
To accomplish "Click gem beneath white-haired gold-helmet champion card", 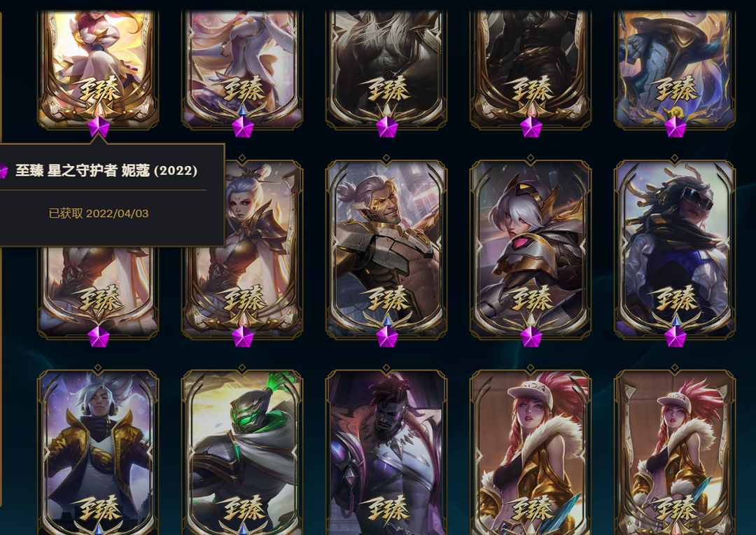I will click(x=531, y=337).
